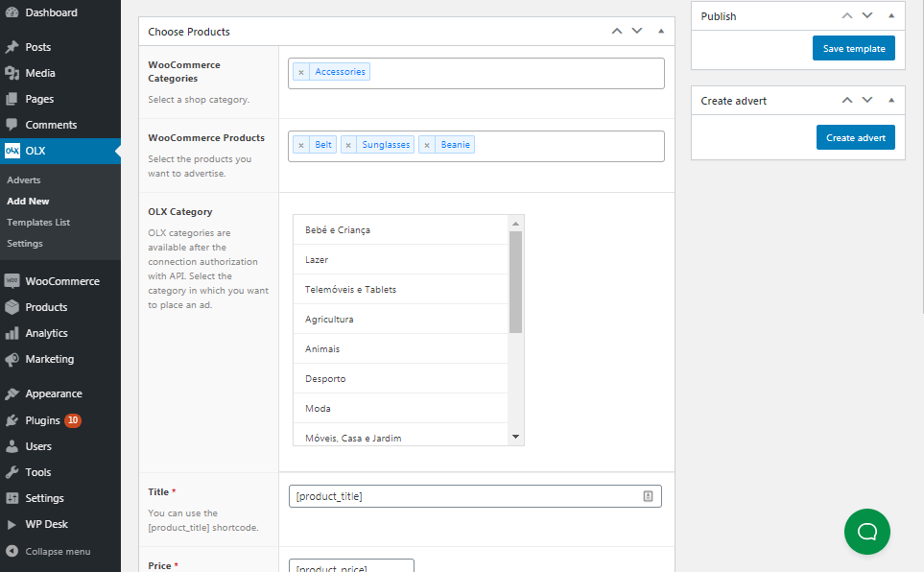The width and height of the screenshot is (924, 572).
Task: Click the Title input with [product_title]
Action: click(475, 496)
